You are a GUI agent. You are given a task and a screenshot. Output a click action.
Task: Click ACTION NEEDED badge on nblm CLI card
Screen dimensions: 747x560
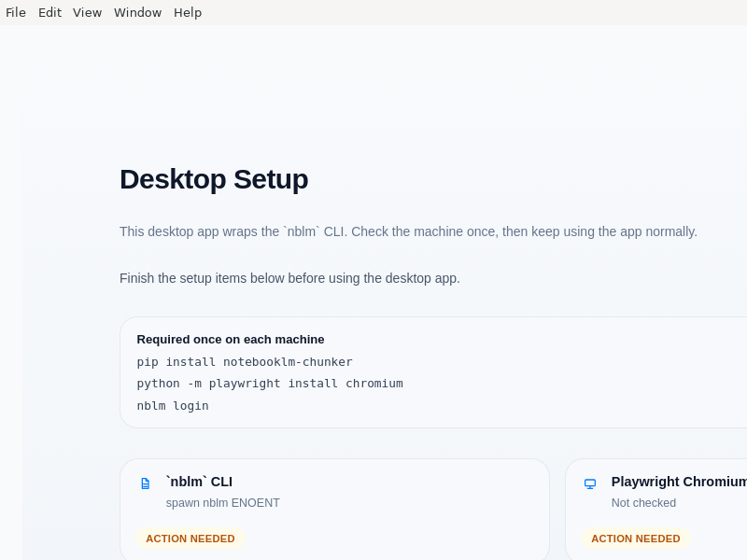190,539
